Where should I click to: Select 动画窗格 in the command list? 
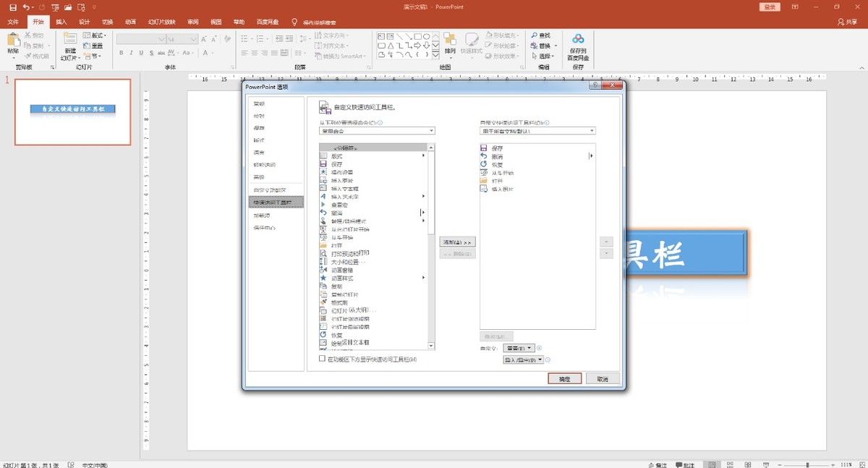pyautogui.click(x=373, y=270)
